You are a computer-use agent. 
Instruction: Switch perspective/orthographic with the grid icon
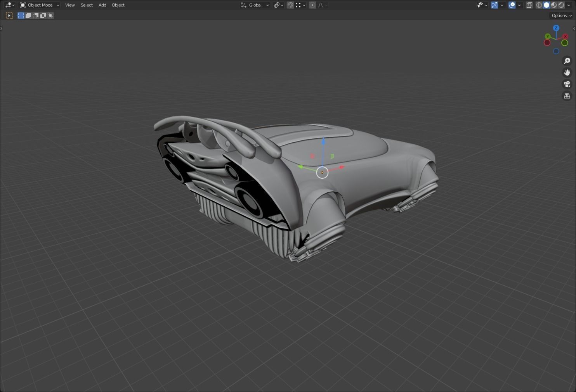(567, 96)
